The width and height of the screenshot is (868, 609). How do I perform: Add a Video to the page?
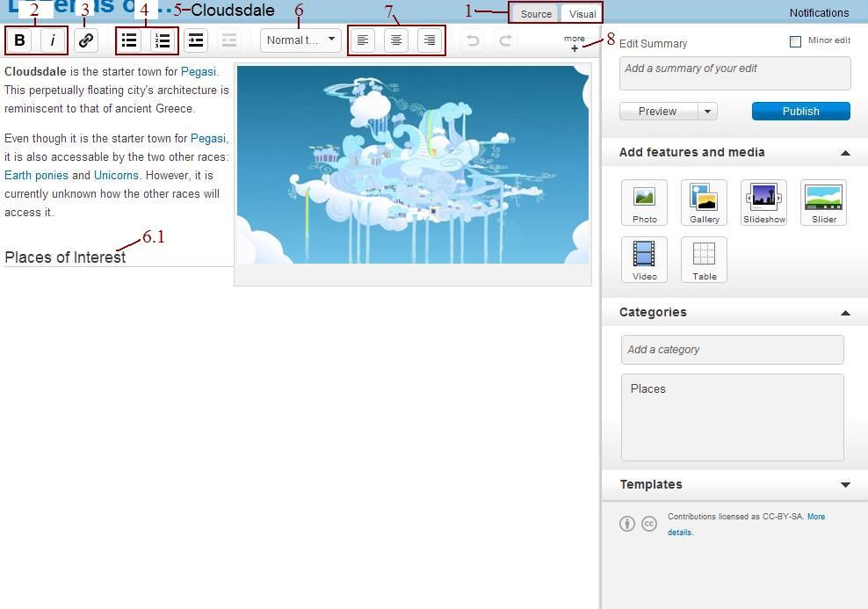tap(644, 259)
